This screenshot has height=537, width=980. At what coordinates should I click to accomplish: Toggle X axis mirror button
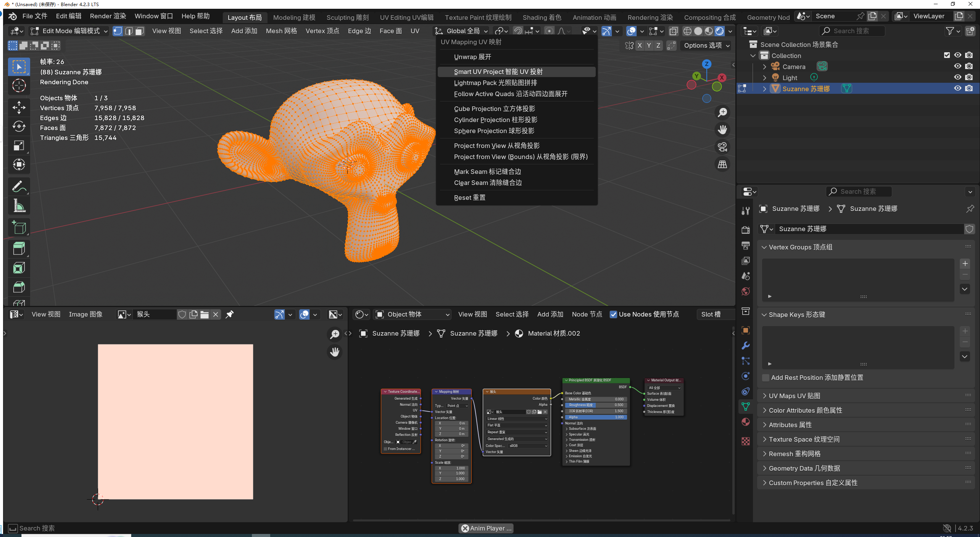point(640,45)
